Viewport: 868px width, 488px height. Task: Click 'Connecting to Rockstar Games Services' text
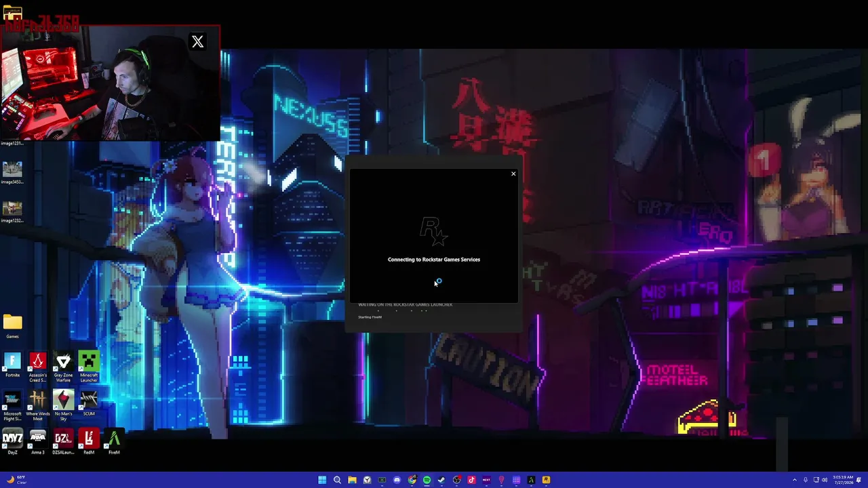[x=434, y=260]
